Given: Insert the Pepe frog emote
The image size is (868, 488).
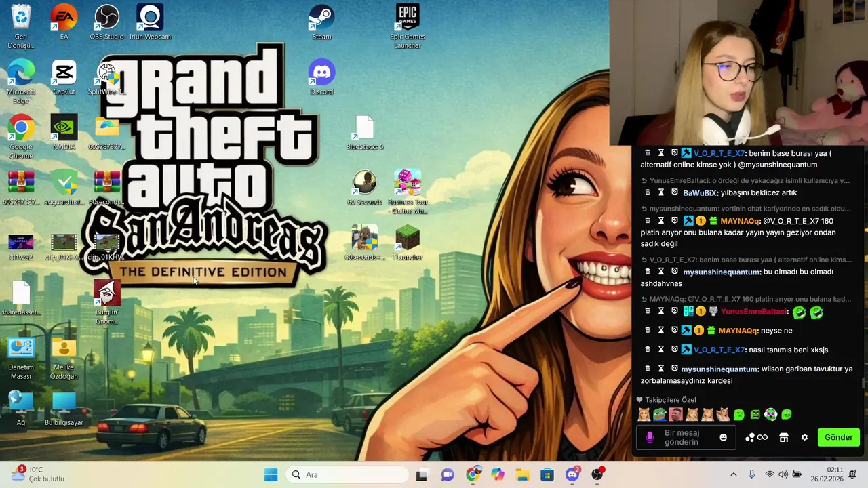Looking at the screenshot, I should [x=659, y=414].
